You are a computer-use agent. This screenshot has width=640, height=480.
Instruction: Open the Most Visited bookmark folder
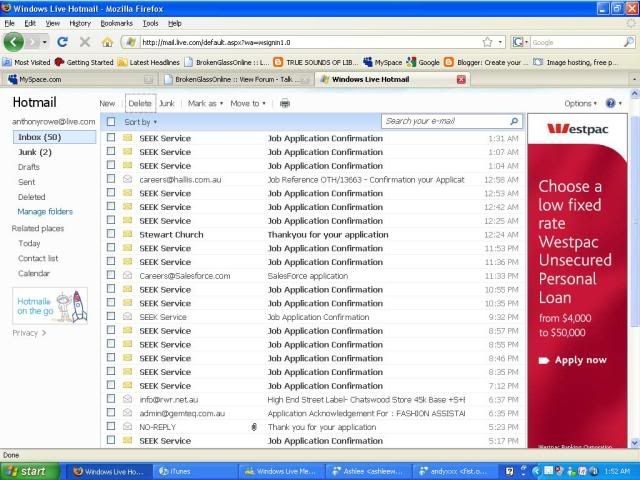click(x=26, y=62)
